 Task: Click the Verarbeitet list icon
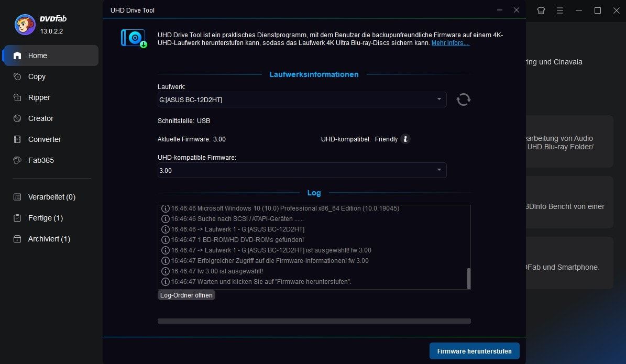(x=17, y=197)
